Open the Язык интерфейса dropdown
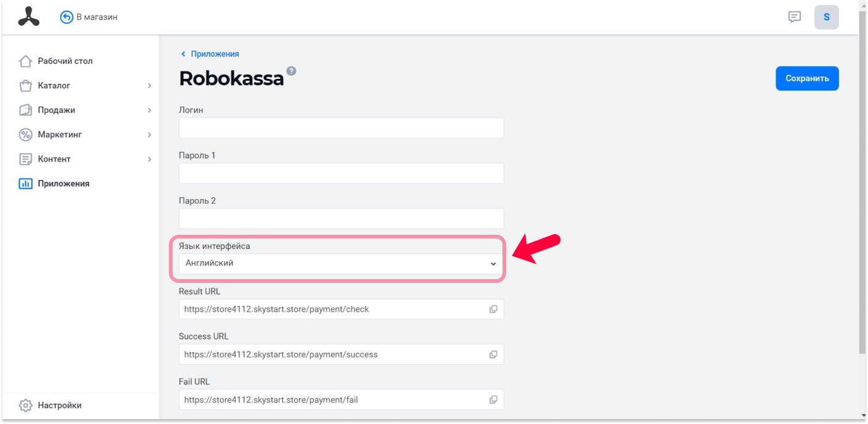Screen dimensions: 868x424 tap(341, 263)
